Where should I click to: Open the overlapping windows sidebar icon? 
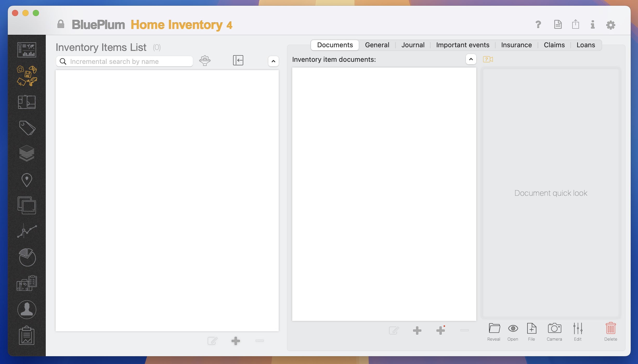click(27, 205)
